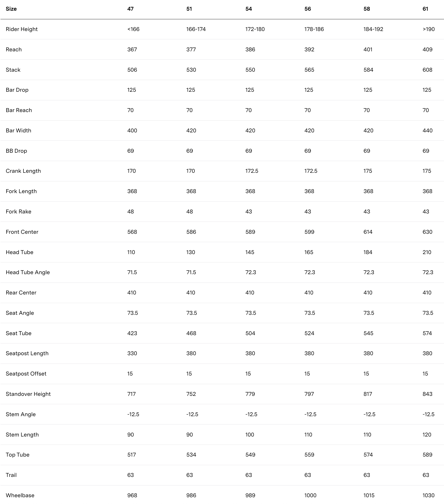Select the size 61 column header
The height and width of the screenshot is (504, 444).
[425, 9]
